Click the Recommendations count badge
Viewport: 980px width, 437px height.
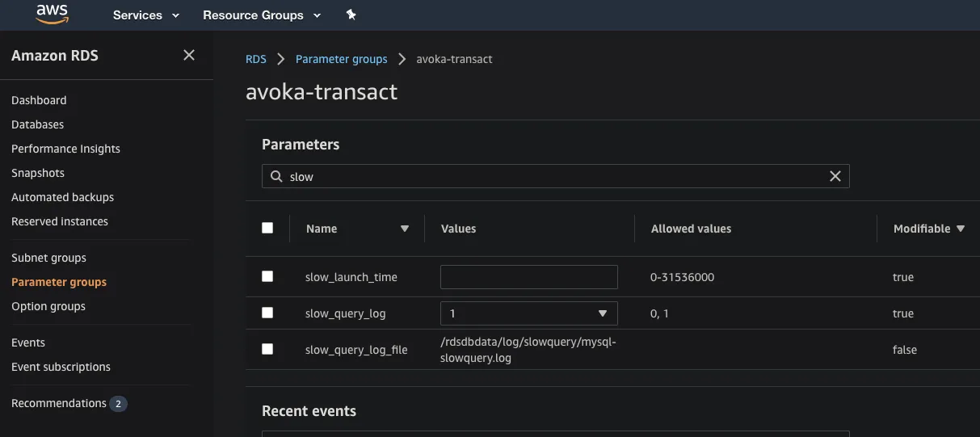pos(118,403)
